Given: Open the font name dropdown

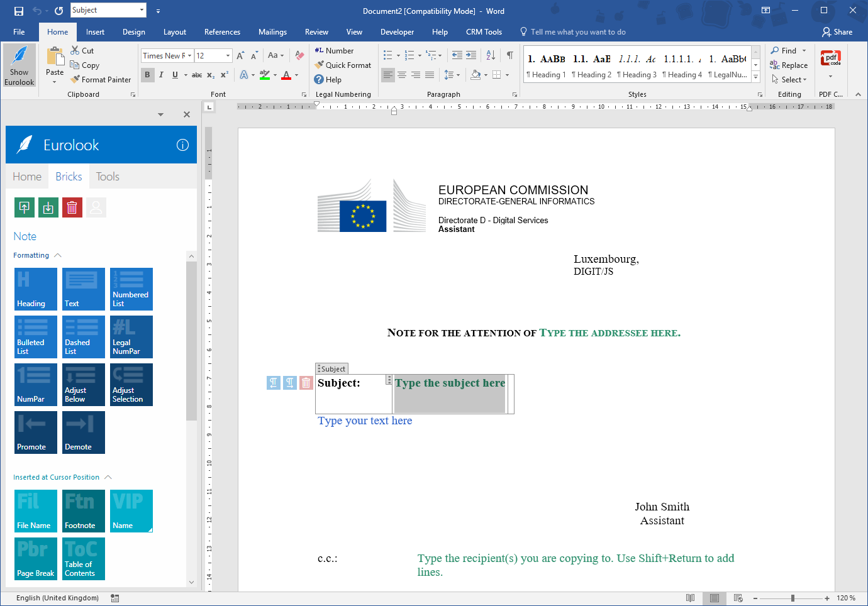Looking at the screenshot, I should point(189,56).
